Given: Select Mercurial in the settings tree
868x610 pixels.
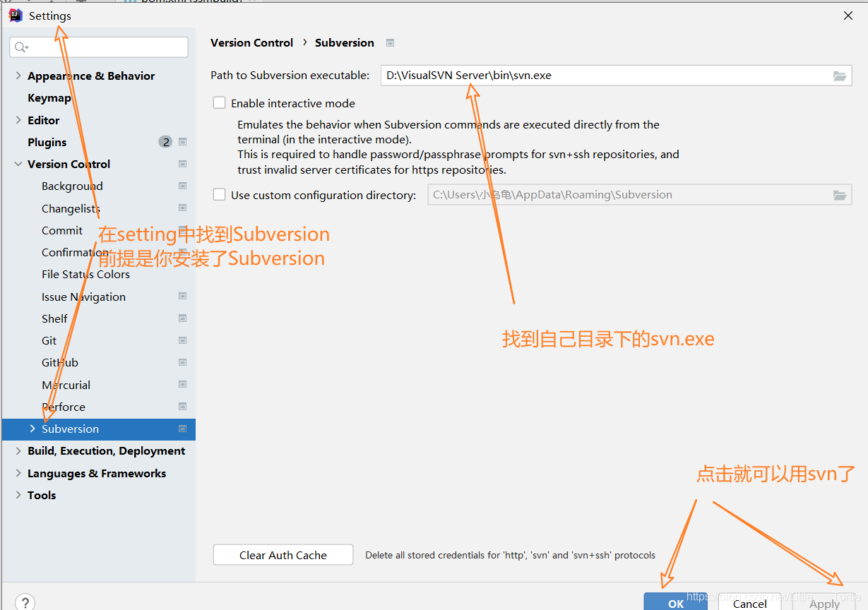Looking at the screenshot, I should pyautogui.click(x=66, y=385).
